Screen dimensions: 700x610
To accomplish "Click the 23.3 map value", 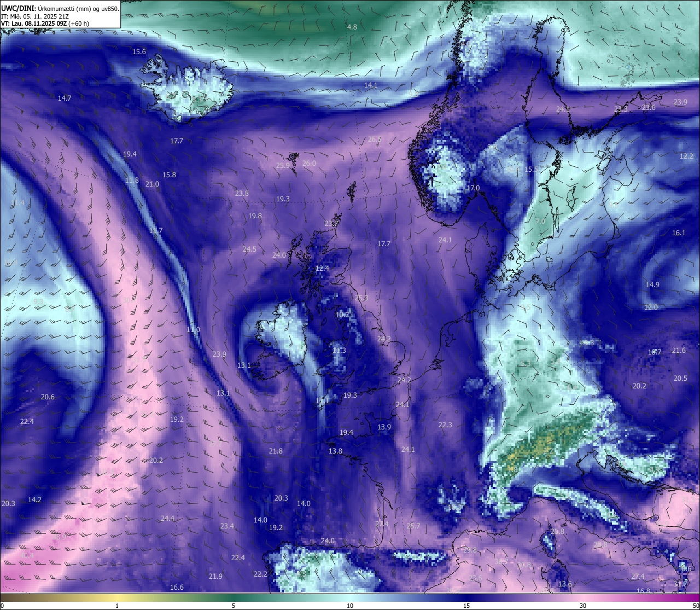I will 621,109.
